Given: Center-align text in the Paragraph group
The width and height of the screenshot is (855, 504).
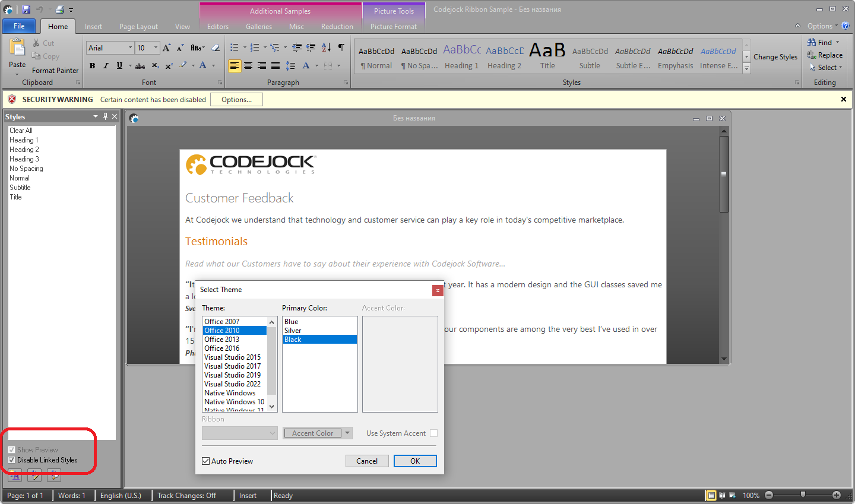Looking at the screenshot, I should point(248,66).
